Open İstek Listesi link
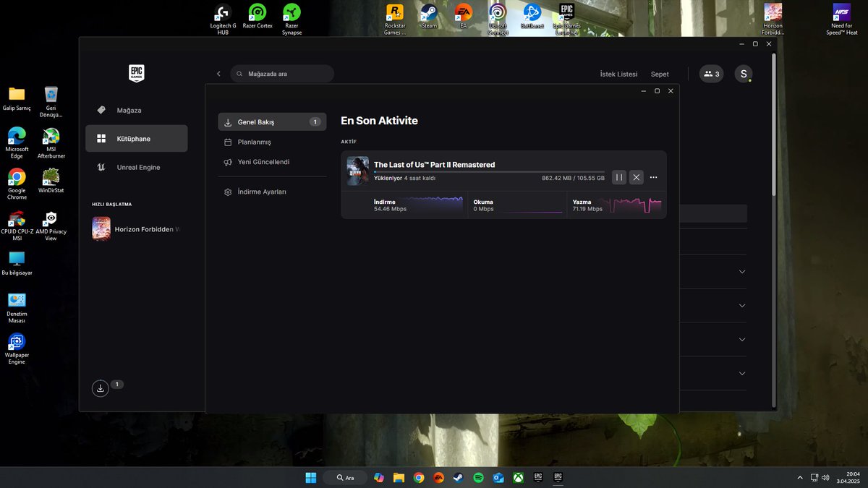 (x=618, y=74)
